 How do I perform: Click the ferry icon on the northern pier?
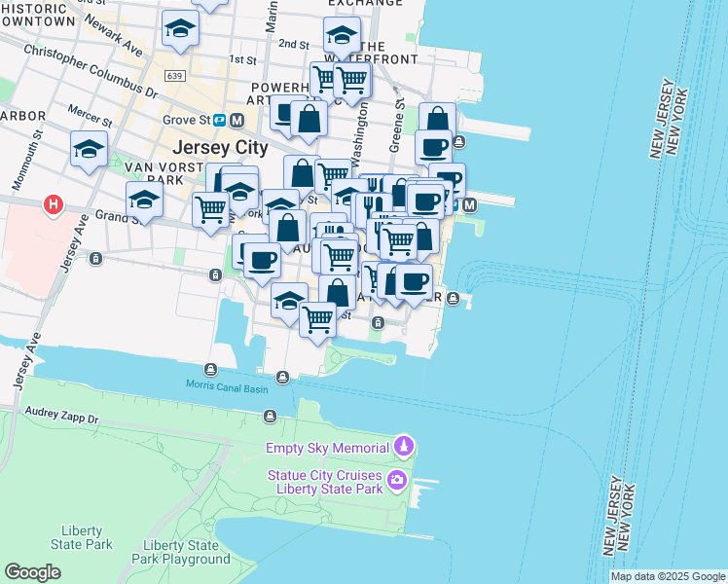pos(459,141)
